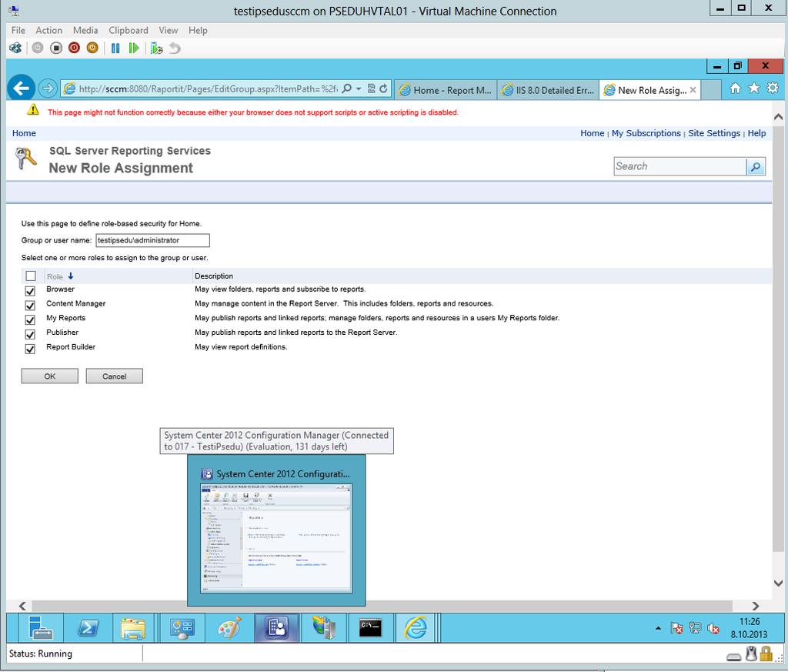
Task: Open a new browser tab
Action: pyautogui.click(x=712, y=90)
